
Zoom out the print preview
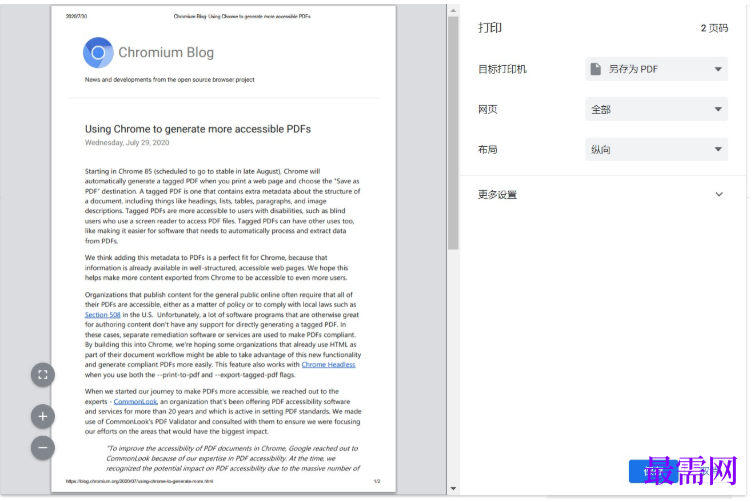(42, 448)
